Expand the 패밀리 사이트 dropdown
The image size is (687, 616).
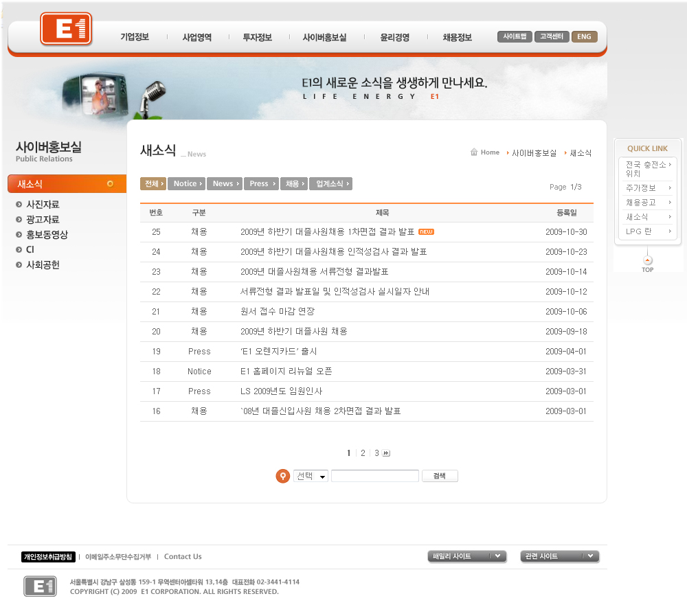pyautogui.click(x=467, y=556)
